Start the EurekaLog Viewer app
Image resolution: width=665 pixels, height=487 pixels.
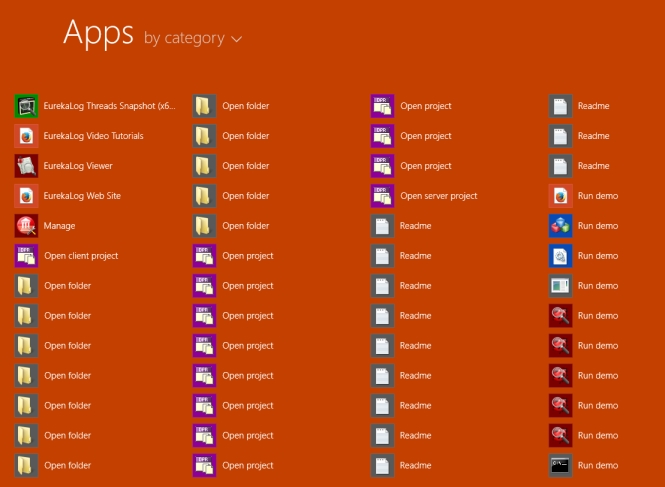64,166
